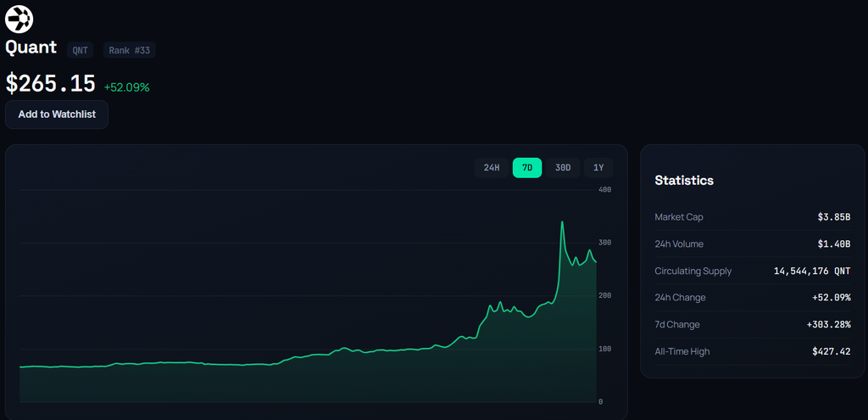This screenshot has width=868, height=420.
Task: Click the $3.85B market cap value
Action: click(x=834, y=217)
